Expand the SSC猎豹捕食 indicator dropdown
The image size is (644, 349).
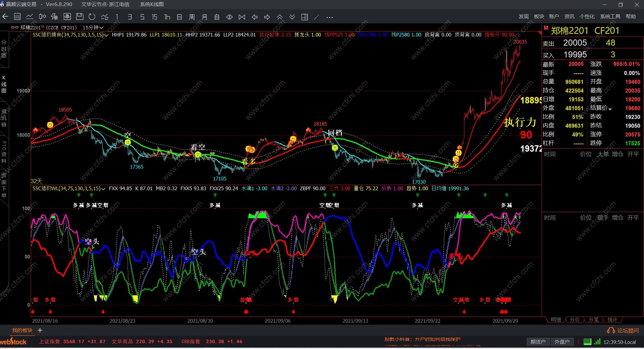click(107, 35)
